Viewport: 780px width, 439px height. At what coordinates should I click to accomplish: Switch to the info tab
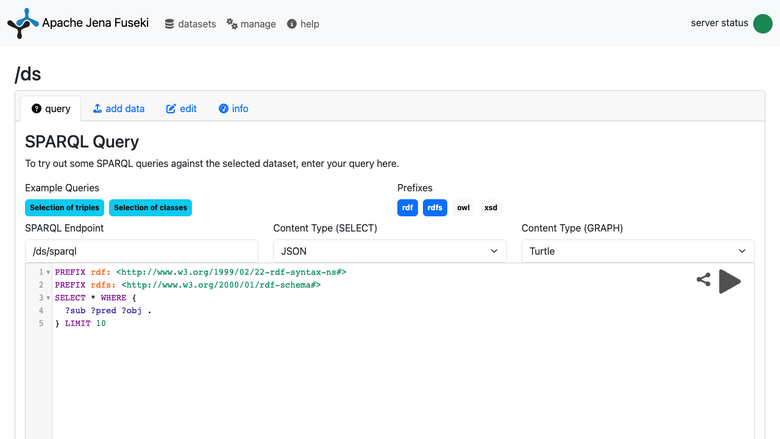click(x=233, y=108)
